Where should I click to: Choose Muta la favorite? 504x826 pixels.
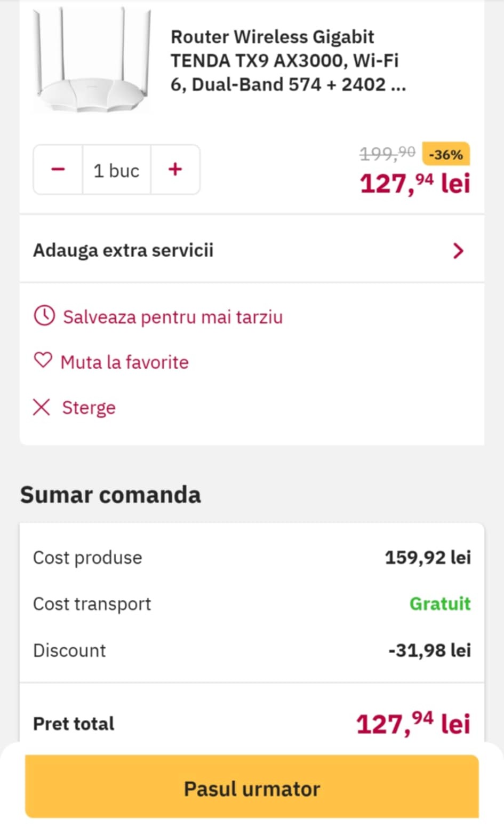click(124, 362)
